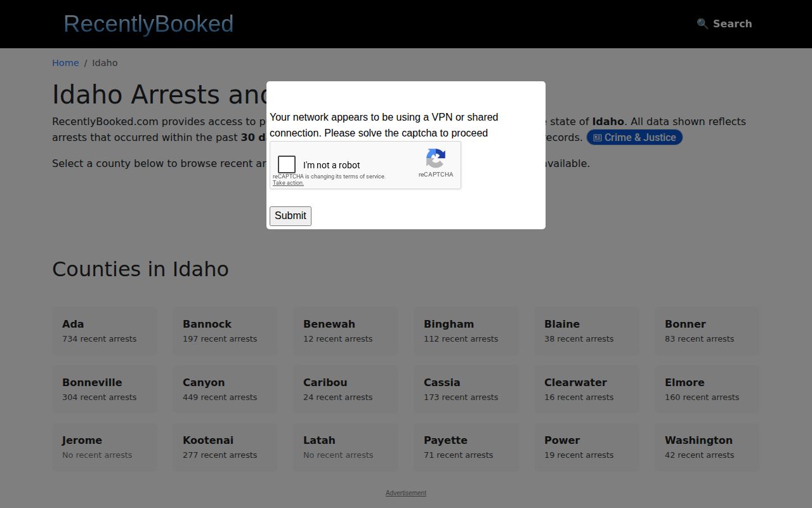Open Washington county arrests
Screen dimensions: 812x508
(x=707, y=447)
